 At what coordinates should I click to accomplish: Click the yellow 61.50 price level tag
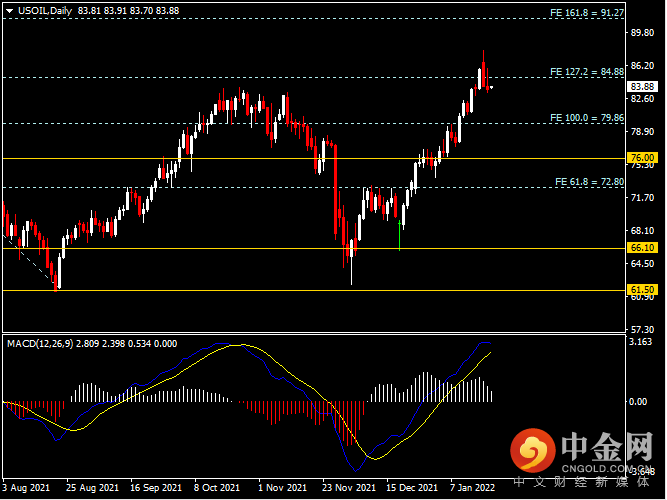[x=642, y=289]
